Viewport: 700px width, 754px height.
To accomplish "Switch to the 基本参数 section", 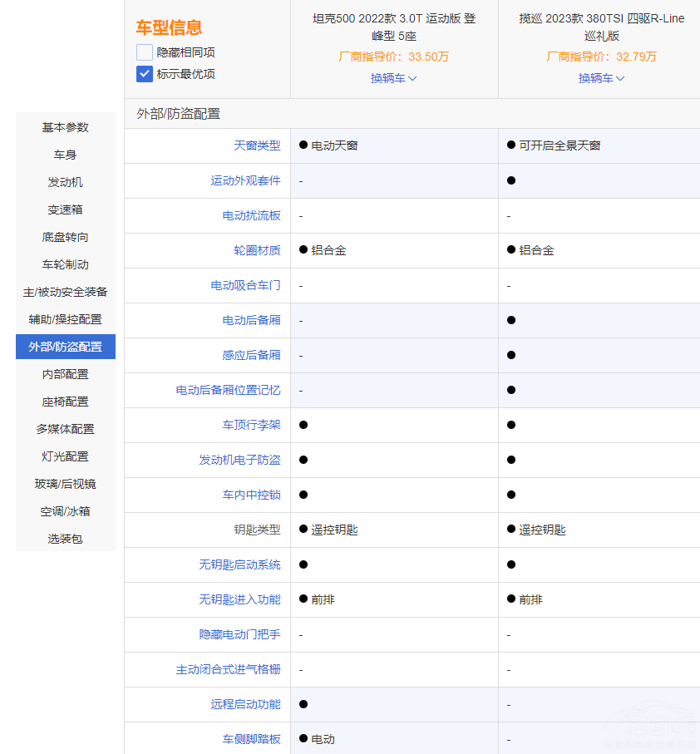I will click(66, 127).
